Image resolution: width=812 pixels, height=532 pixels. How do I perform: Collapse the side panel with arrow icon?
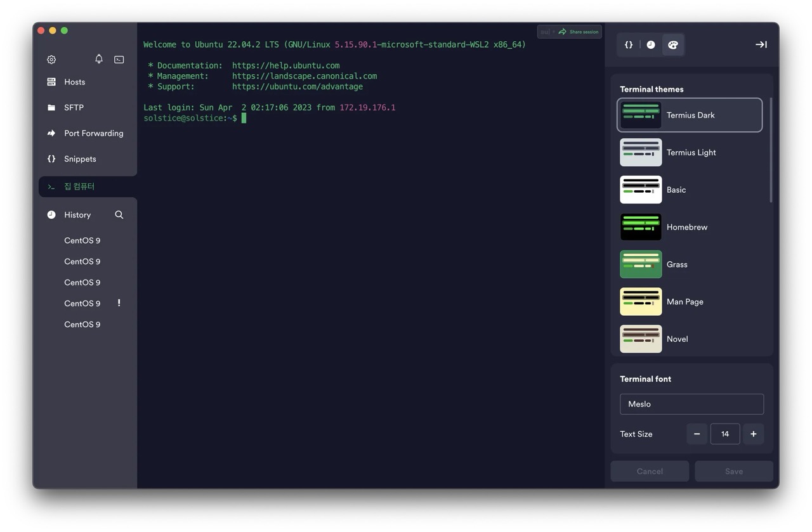pos(761,44)
